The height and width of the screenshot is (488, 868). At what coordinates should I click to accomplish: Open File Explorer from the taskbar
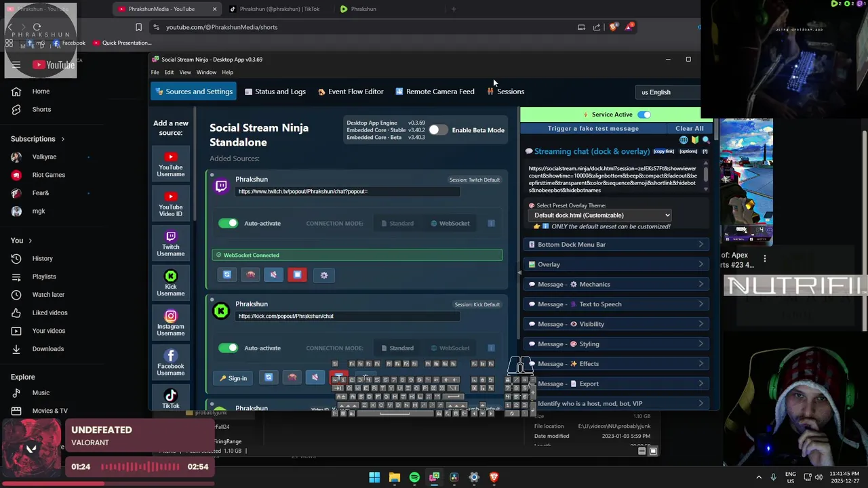pos(394,477)
